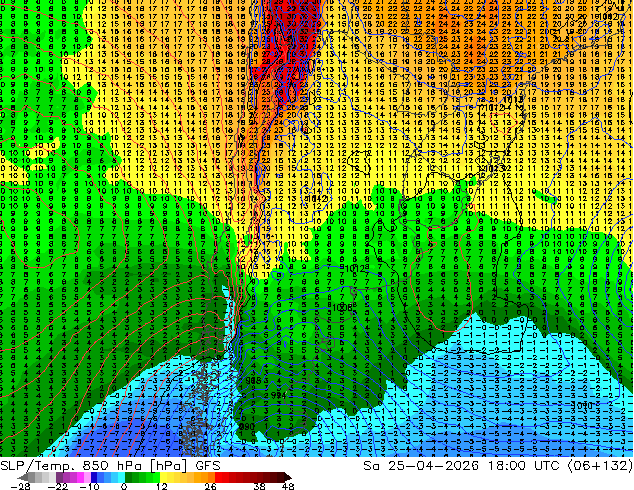Click the forecast date 'Sa 25-04-2026 18:00 UTC'
This screenshot has width=634, height=490.
[x=461, y=466]
